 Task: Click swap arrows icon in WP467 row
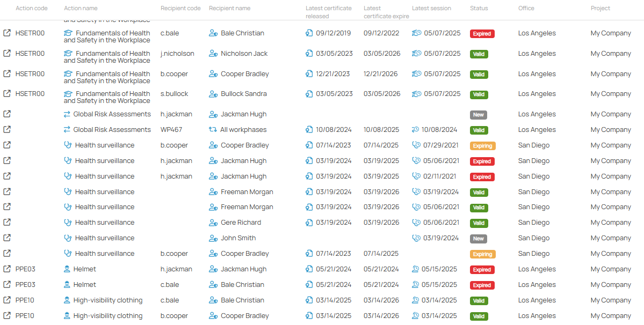67,129
